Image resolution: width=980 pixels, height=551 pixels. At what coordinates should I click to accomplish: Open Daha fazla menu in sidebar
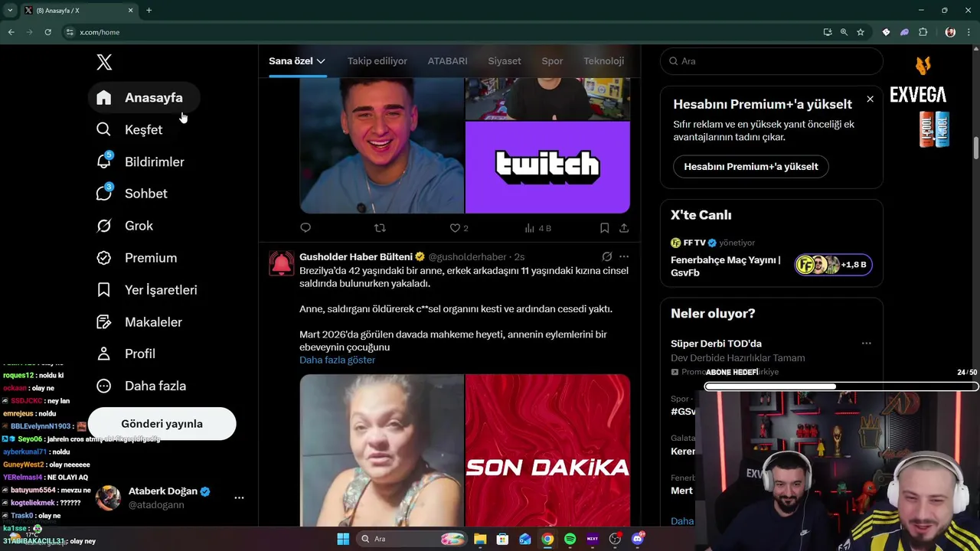coord(141,386)
